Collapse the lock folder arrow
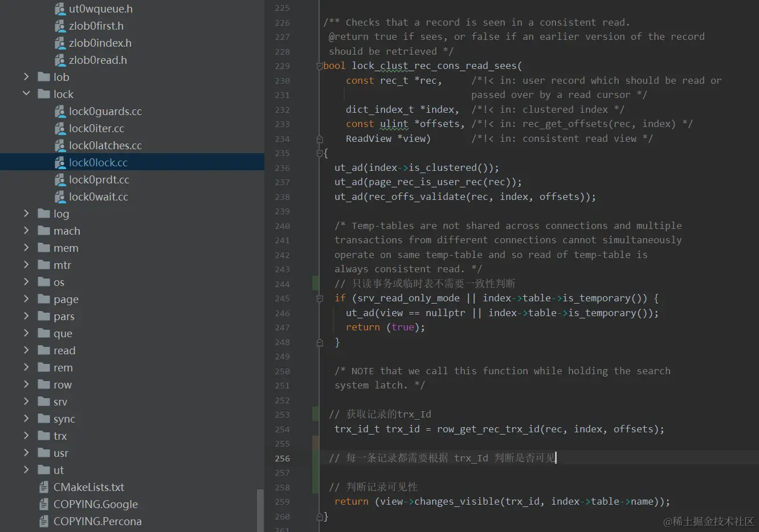This screenshot has width=759, height=532. tap(26, 93)
